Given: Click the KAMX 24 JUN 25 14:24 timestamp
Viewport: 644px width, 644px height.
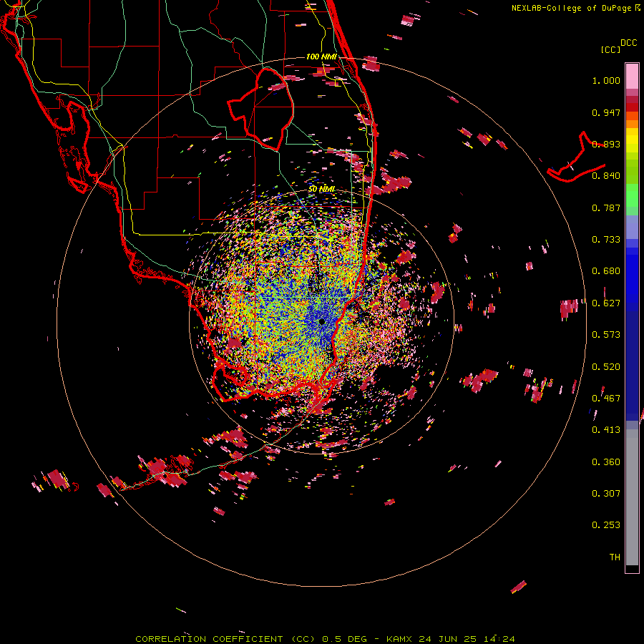Looking at the screenshot, I should [451, 639].
